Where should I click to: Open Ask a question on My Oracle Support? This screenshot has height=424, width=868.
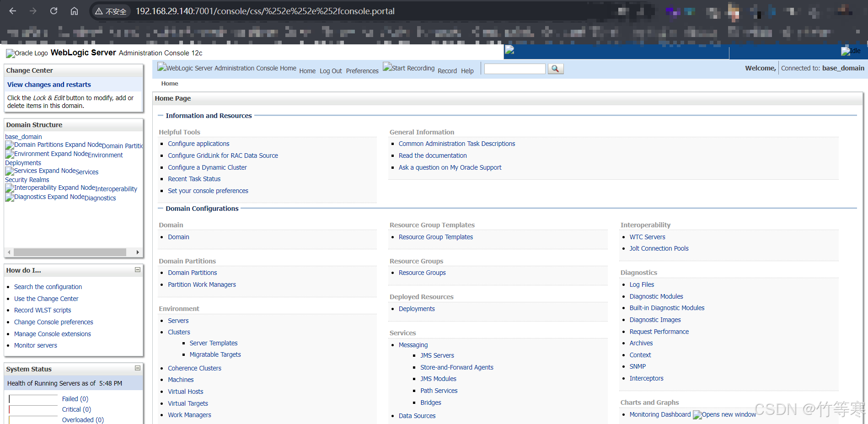click(x=450, y=167)
